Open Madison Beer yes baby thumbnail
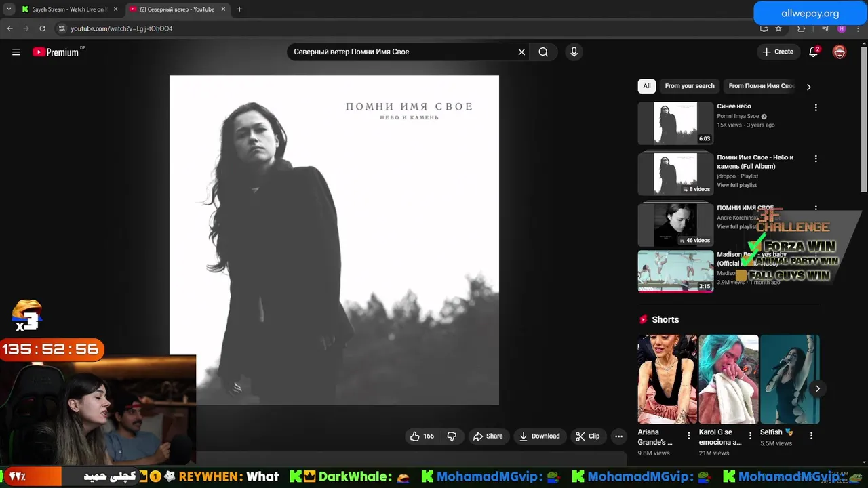This screenshot has width=868, height=488. (675, 271)
